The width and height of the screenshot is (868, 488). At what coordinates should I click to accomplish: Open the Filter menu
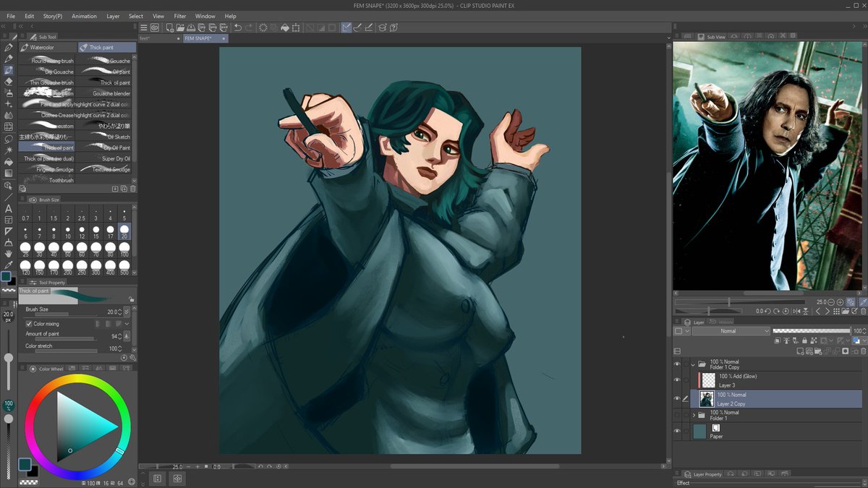[x=180, y=16]
